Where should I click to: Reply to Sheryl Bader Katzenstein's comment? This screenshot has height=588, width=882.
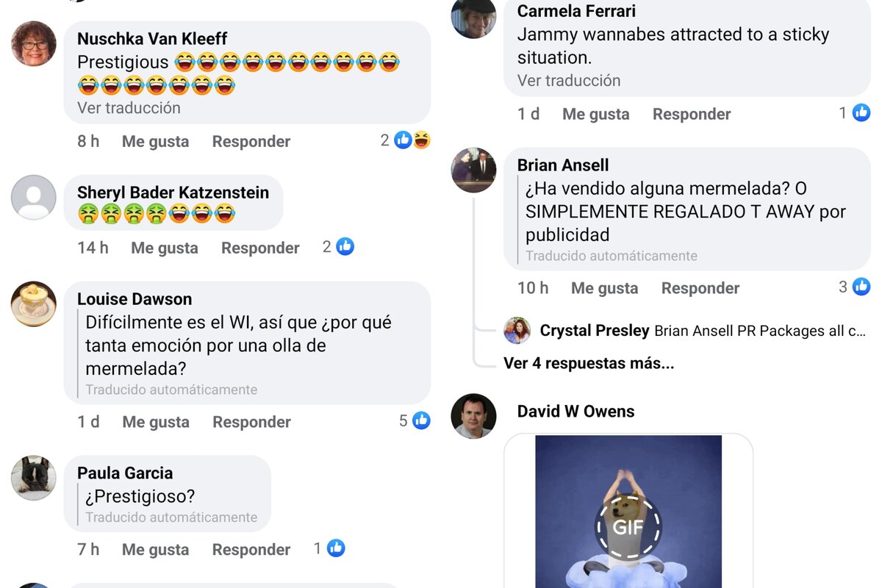coord(260,248)
